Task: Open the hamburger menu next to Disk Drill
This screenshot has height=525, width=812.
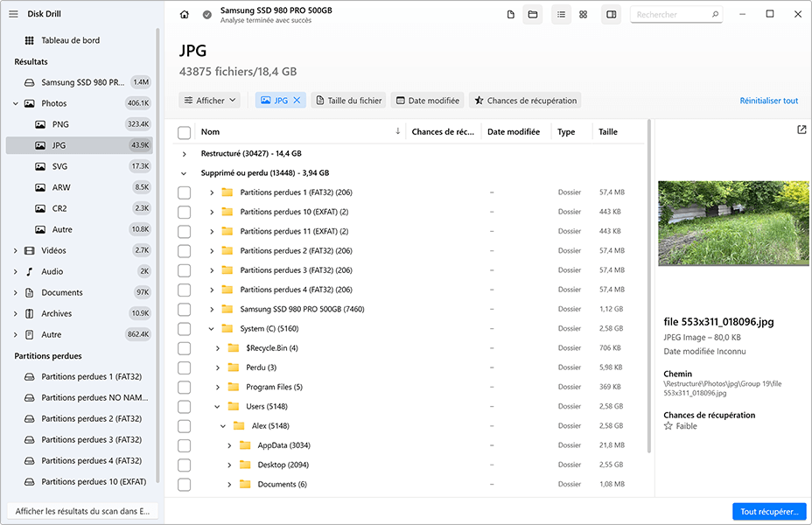Action: click(x=13, y=14)
